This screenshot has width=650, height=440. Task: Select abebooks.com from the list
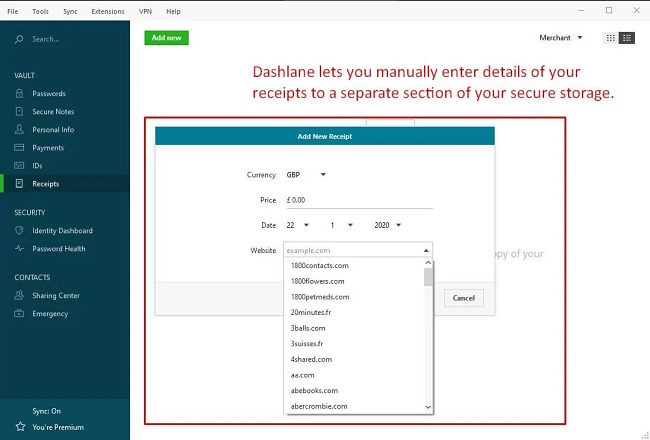tap(354, 391)
